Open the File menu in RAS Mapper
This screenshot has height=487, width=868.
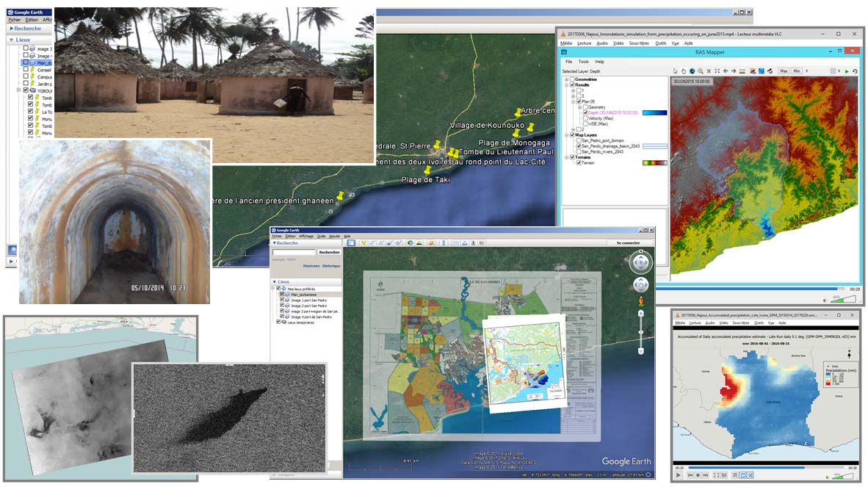(568, 62)
